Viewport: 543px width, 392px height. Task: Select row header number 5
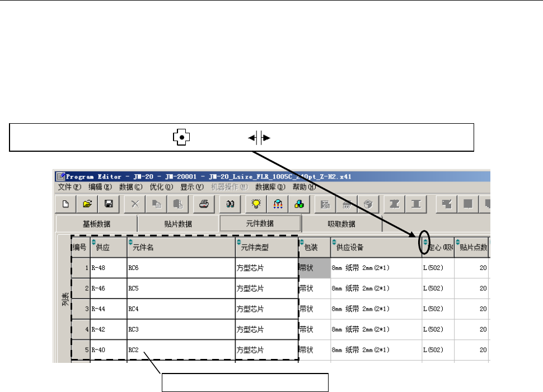click(81, 350)
